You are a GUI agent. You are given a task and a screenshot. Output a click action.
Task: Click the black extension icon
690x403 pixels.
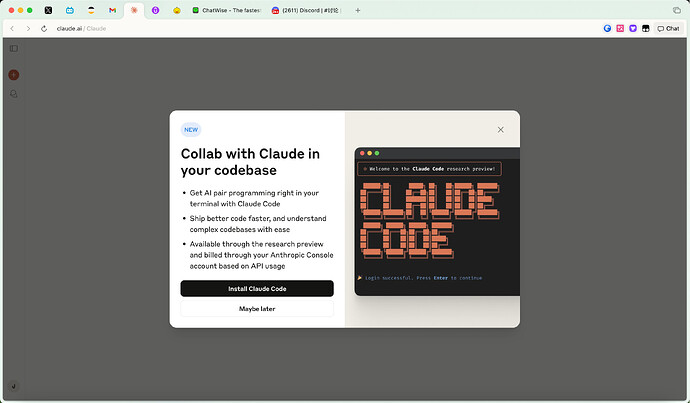point(646,29)
